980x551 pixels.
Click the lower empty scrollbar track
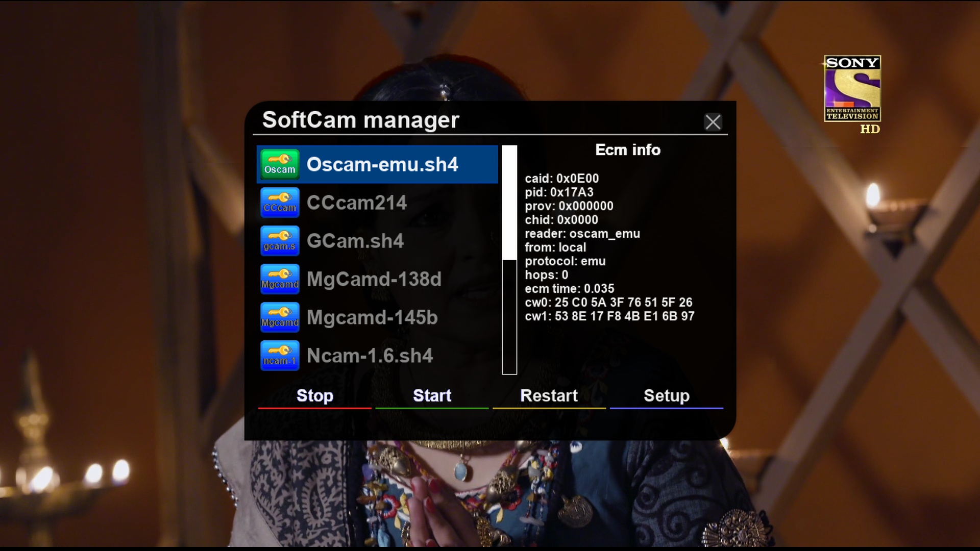point(509,317)
